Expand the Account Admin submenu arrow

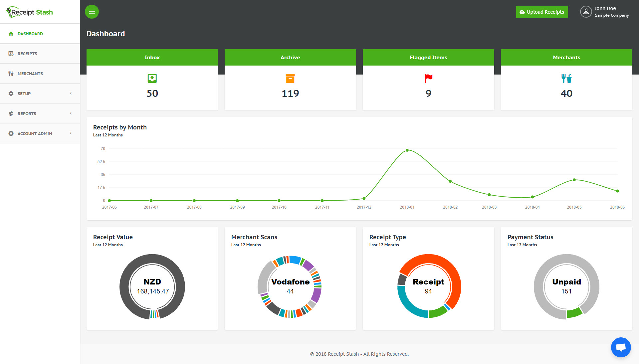click(x=71, y=133)
